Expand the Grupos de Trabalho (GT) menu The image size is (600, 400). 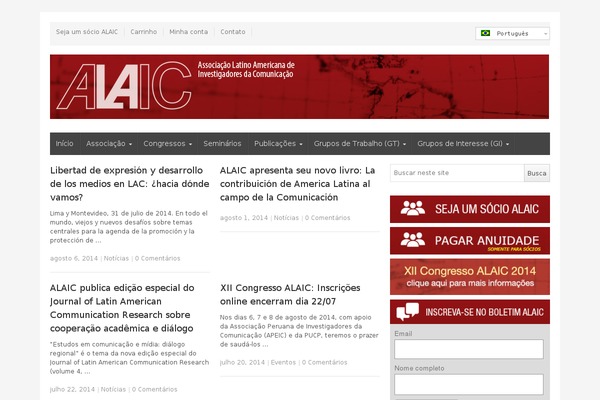pyautogui.click(x=360, y=144)
